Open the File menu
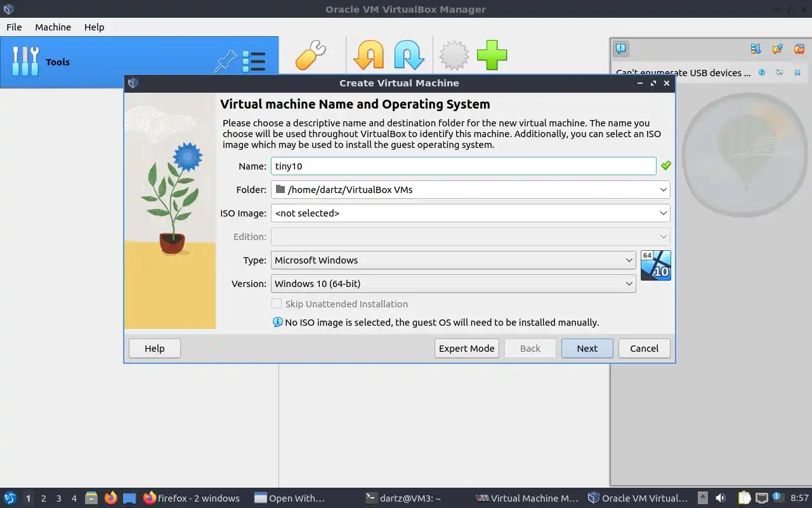This screenshot has width=812, height=508. (x=14, y=27)
